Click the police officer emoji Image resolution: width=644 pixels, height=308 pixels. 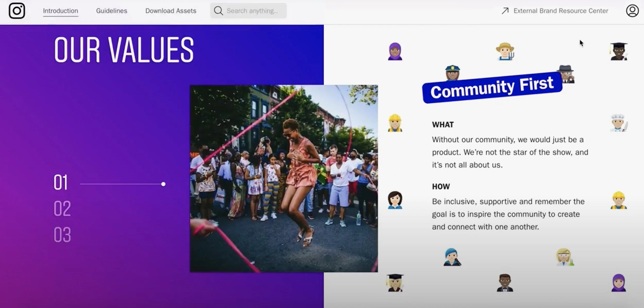(x=452, y=73)
